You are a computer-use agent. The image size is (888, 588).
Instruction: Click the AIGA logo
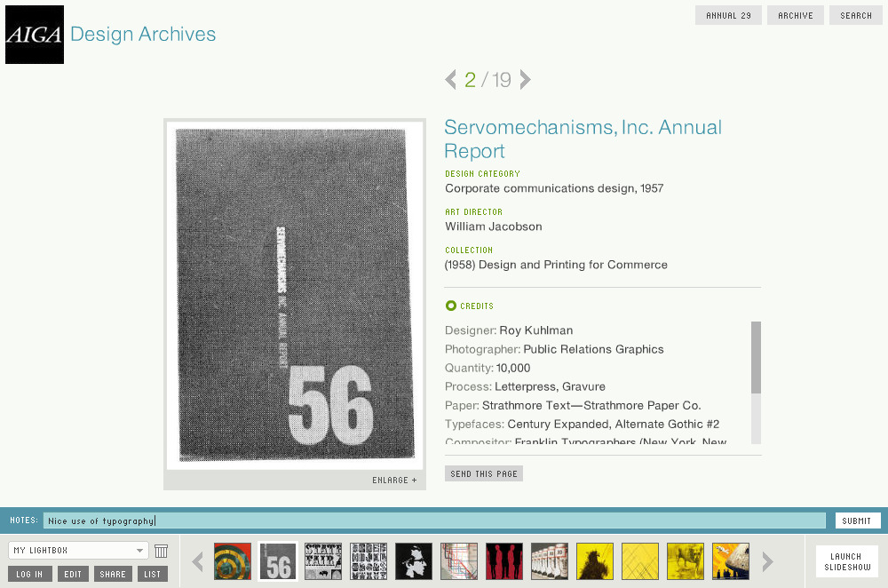pos(35,35)
